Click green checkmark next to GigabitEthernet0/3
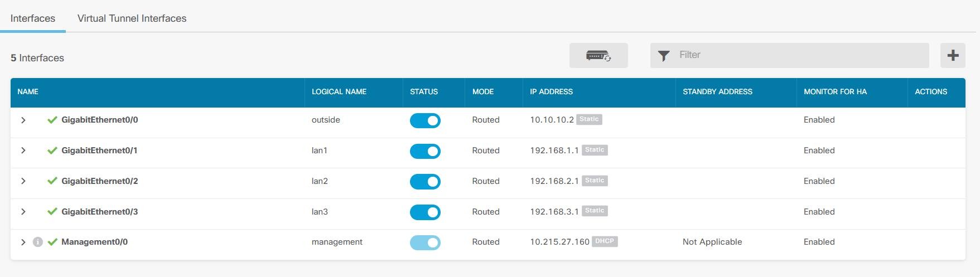Screen dimensions: 980x277 (x=52, y=212)
